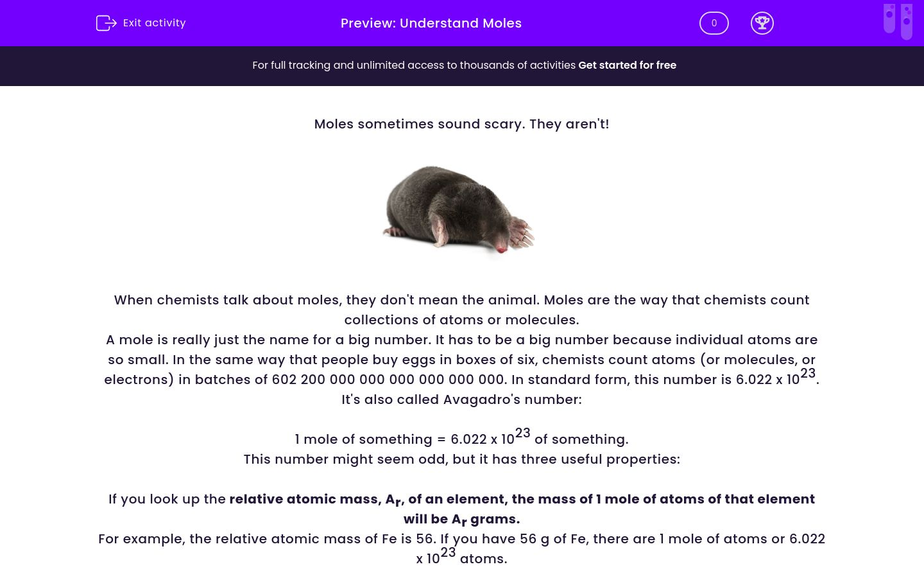
Task: Click the Get started for free link
Action: tap(627, 65)
